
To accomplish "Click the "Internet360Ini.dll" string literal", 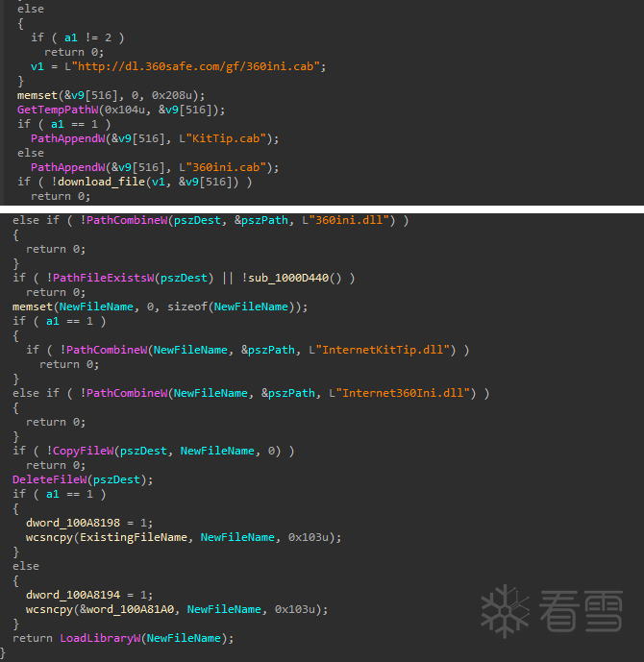I will coord(404,393).
